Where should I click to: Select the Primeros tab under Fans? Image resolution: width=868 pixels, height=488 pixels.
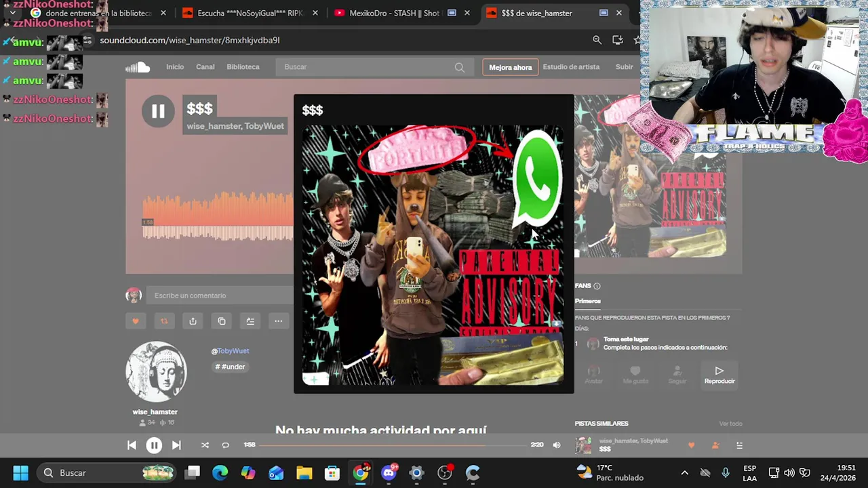coord(588,301)
